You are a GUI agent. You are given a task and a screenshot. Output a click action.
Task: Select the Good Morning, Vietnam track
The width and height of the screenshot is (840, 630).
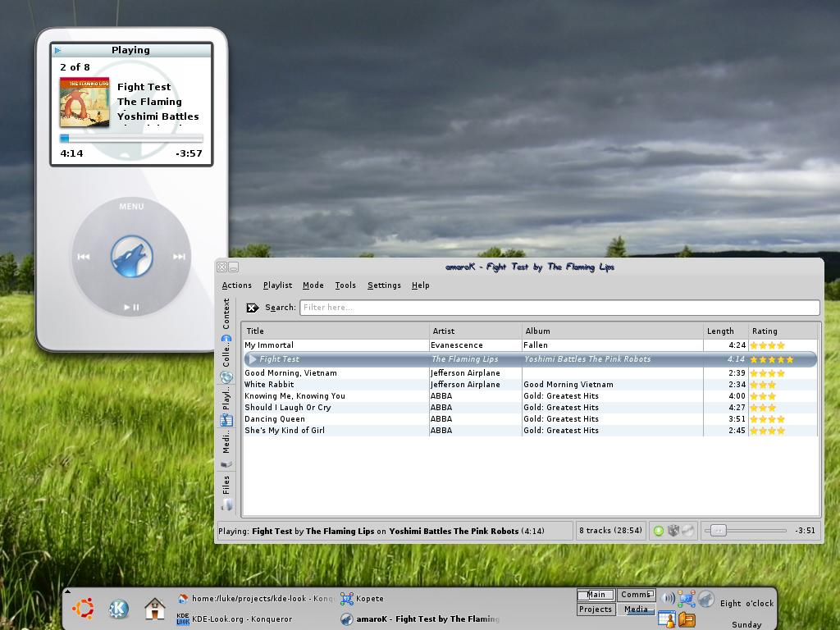(x=530, y=373)
